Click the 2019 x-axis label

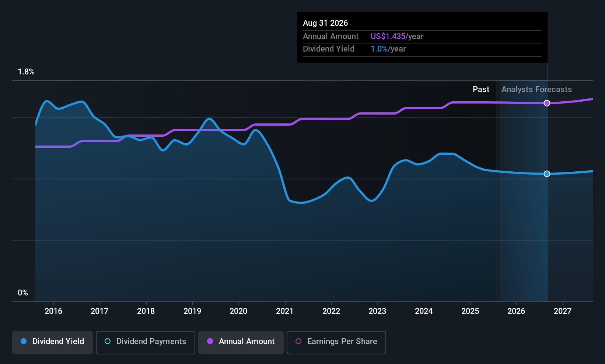click(192, 311)
